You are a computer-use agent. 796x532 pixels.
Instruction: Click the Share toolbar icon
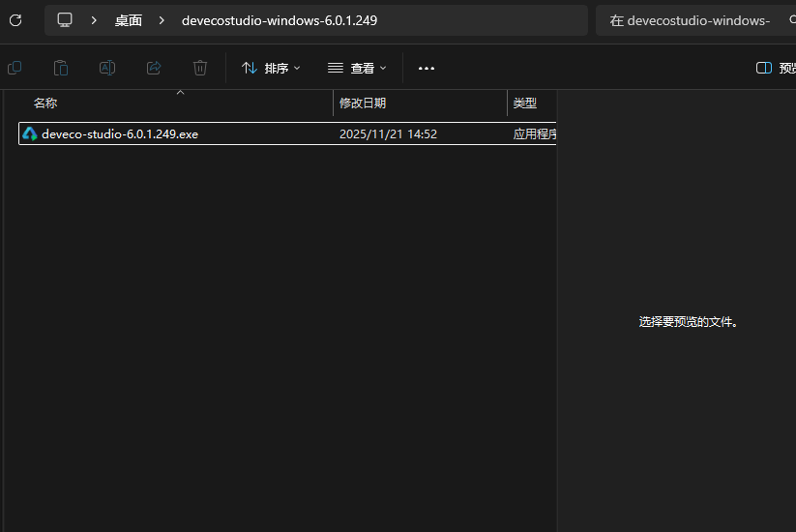tap(154, 68)
